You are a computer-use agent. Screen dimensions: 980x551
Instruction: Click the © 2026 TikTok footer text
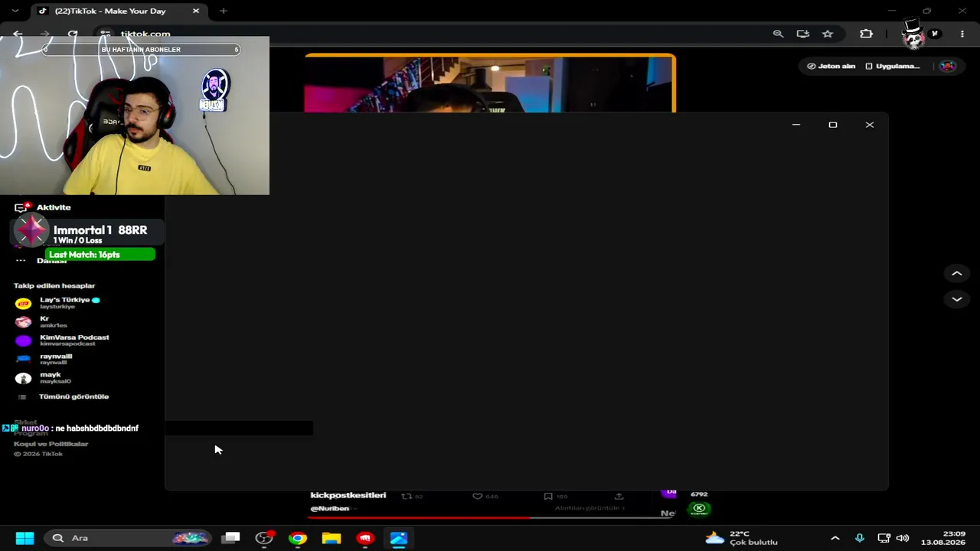click(x=38, y=454)
